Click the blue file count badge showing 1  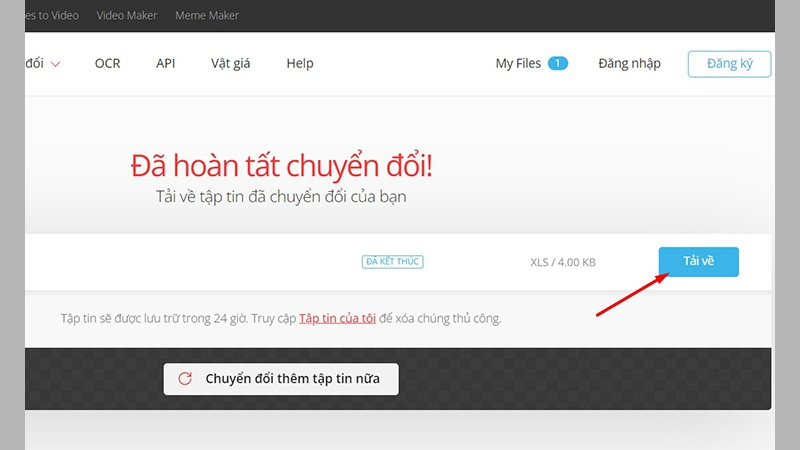coord(558,63)
